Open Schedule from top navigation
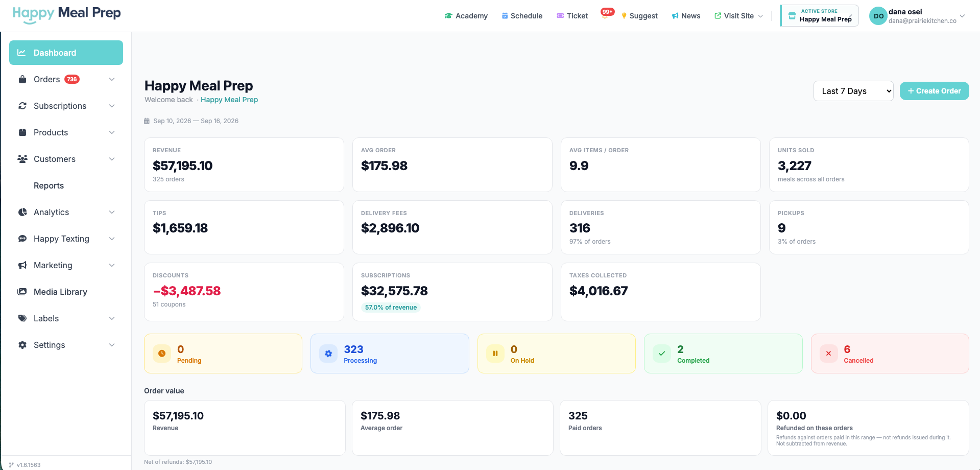This screenshot has height=470, width=980. tap(522, 16)
